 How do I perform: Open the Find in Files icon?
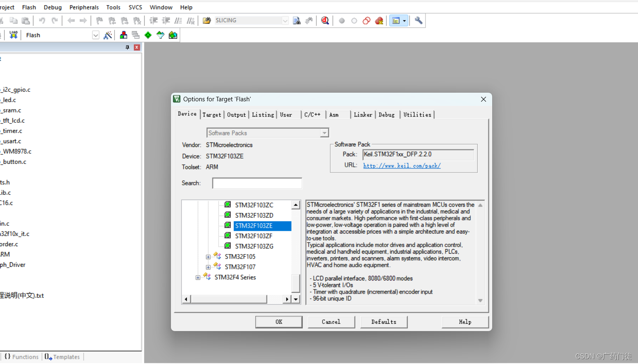click(207, 21)
